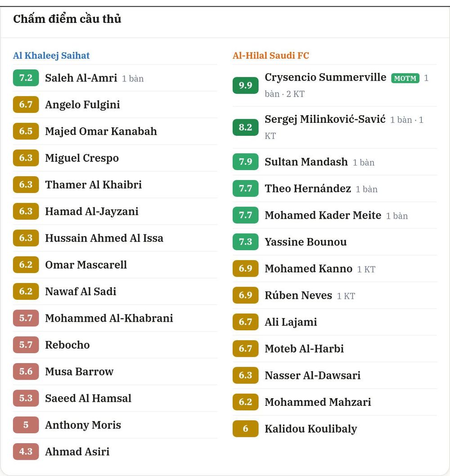The height and width of the screenshot is (476, 450).
Task: Open Yassine Bounou player row
Action: 335,242
